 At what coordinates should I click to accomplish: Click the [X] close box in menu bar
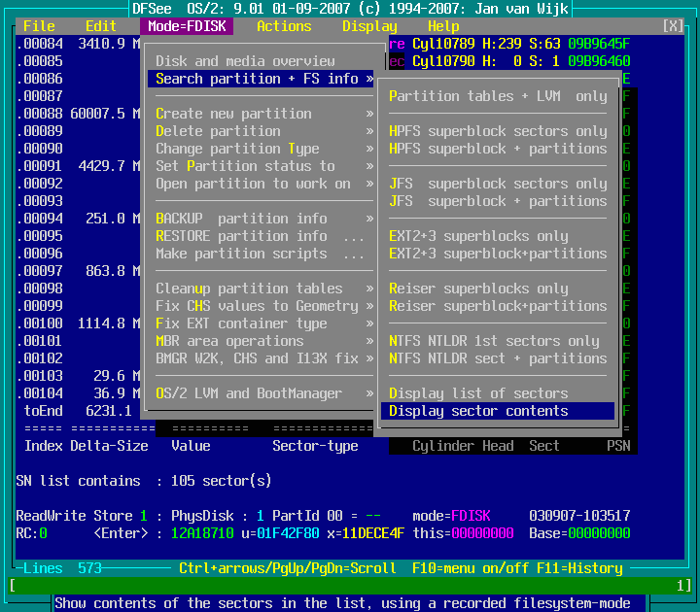[673, 26]
